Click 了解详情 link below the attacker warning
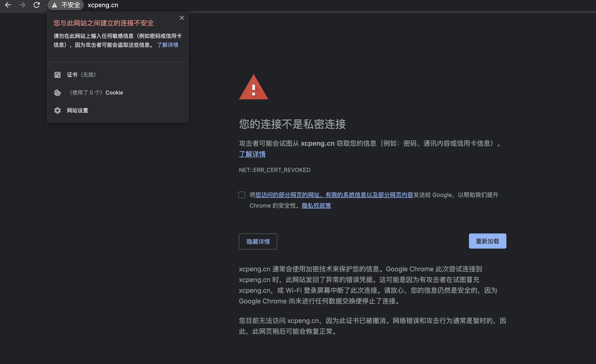This screenshot has width=596, height=364. [x=252, y=154]
